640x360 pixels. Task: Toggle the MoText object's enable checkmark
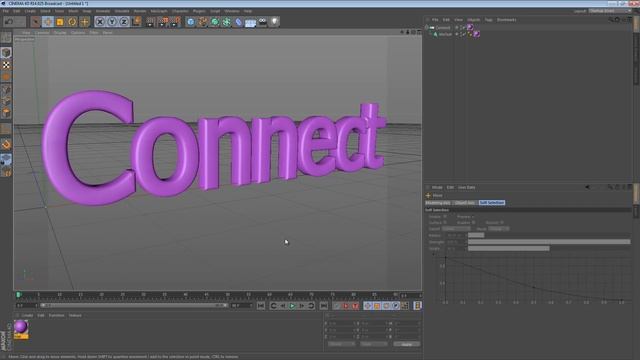[463, 34]
